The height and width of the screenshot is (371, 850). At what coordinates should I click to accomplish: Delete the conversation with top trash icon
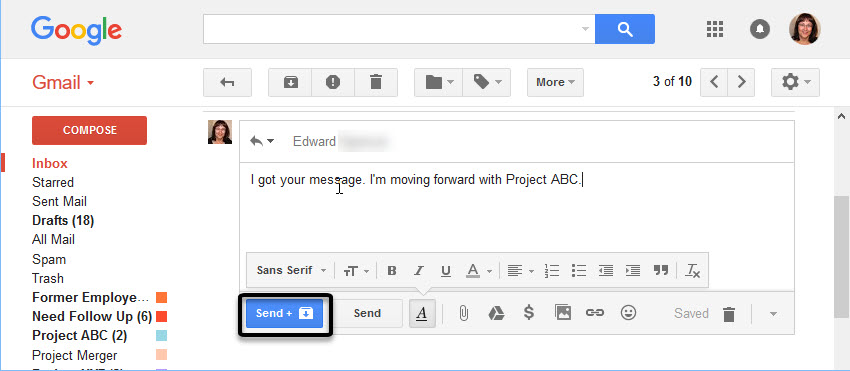coord(376,82)
